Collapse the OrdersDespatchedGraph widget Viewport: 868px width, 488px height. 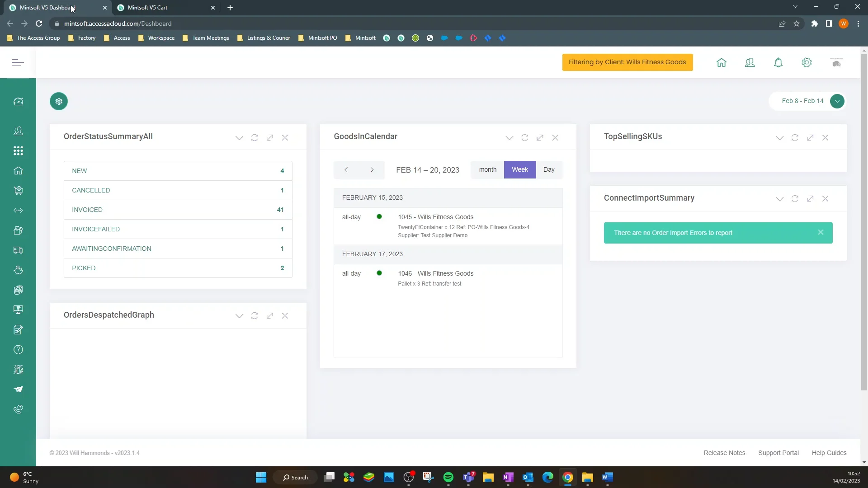click(x=239, y=316)
